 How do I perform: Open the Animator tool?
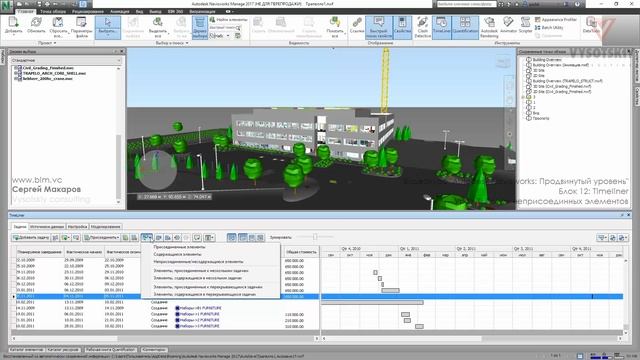click(508, 25)
